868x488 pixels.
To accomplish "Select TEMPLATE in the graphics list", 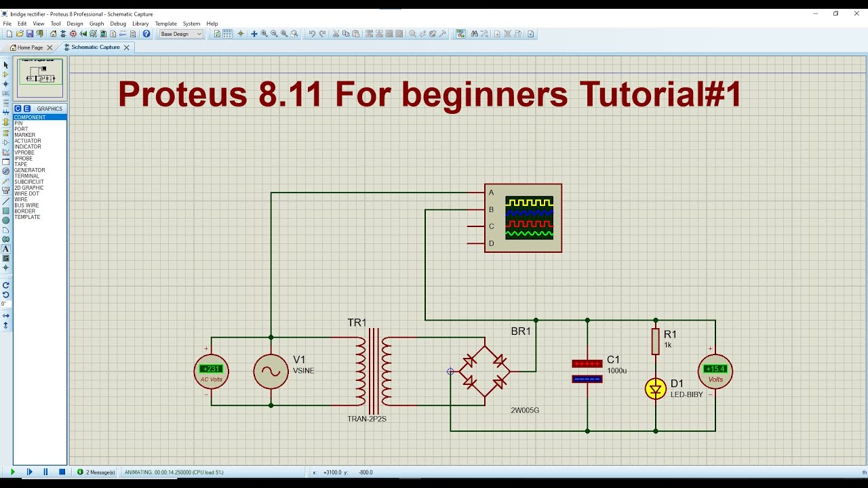I will pyautogui.click(x=40, y=217).
